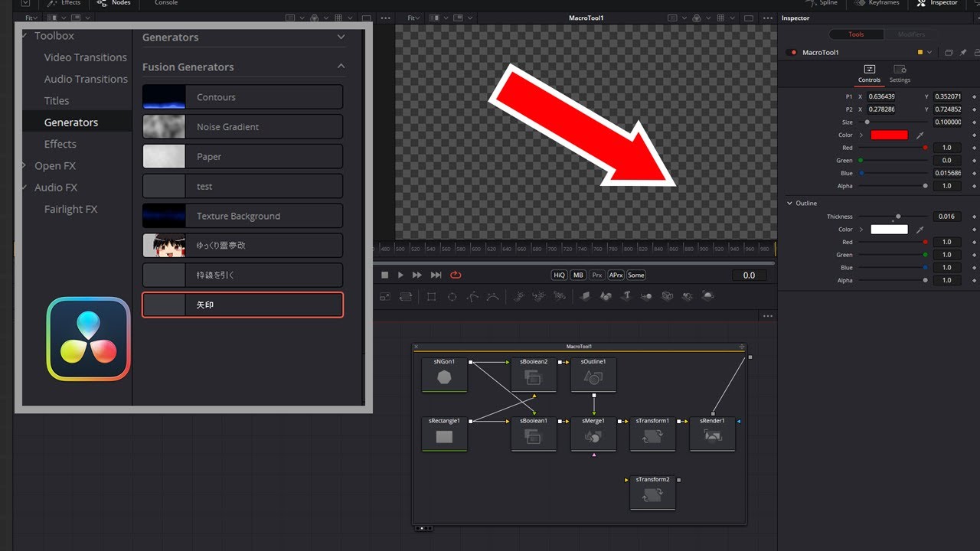Open the Settings tab in Inspector
Screen dimensions: 980x551
900,74
